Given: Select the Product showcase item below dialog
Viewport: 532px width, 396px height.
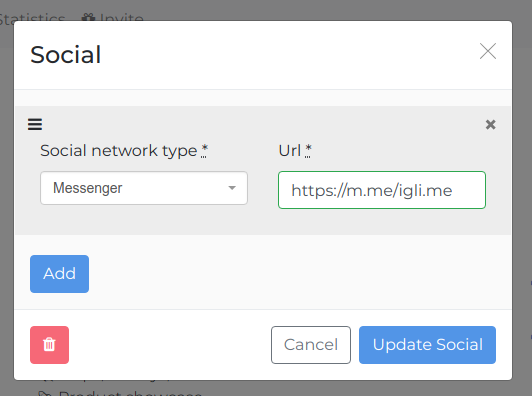Looking at the screenshot, I should [x=130, y=394].
